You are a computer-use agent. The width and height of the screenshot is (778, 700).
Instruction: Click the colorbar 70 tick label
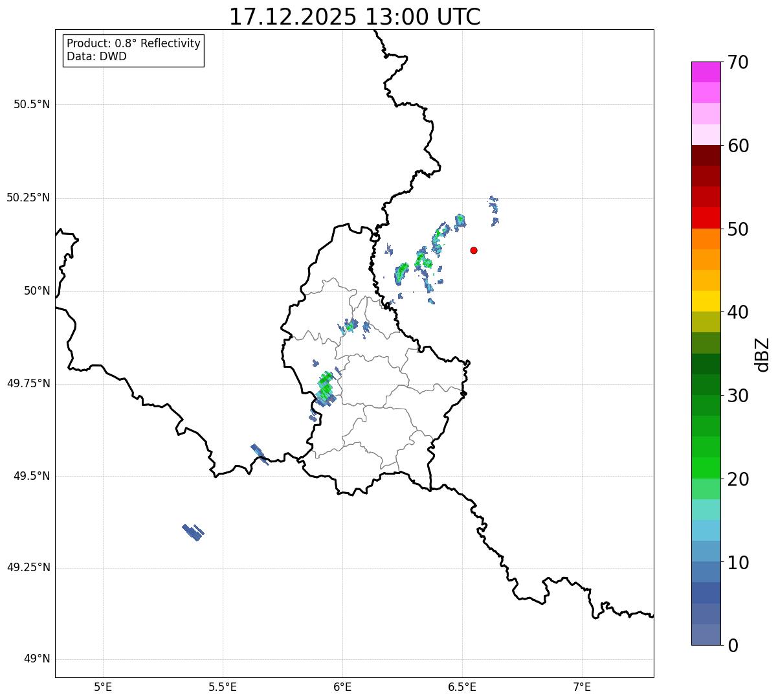(x=738, y=63)
